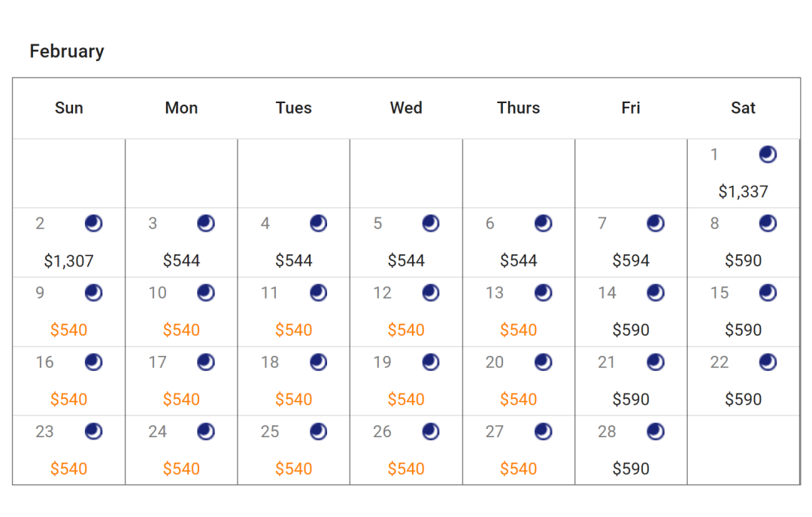This screenshot has height=517, width=812.
Task: Click the moon icon on February 7
Action: (655, 224)
